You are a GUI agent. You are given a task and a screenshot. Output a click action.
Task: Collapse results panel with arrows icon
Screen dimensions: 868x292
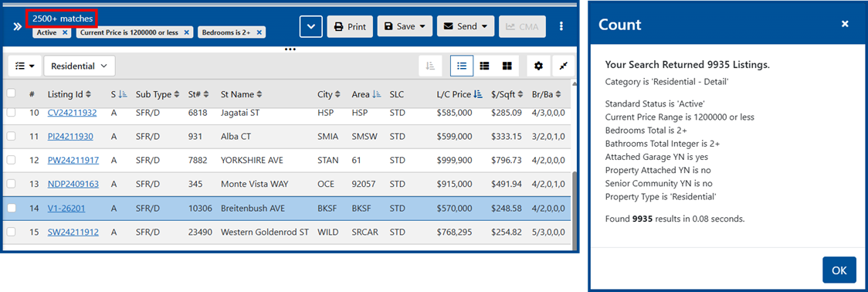pos(564,66)
